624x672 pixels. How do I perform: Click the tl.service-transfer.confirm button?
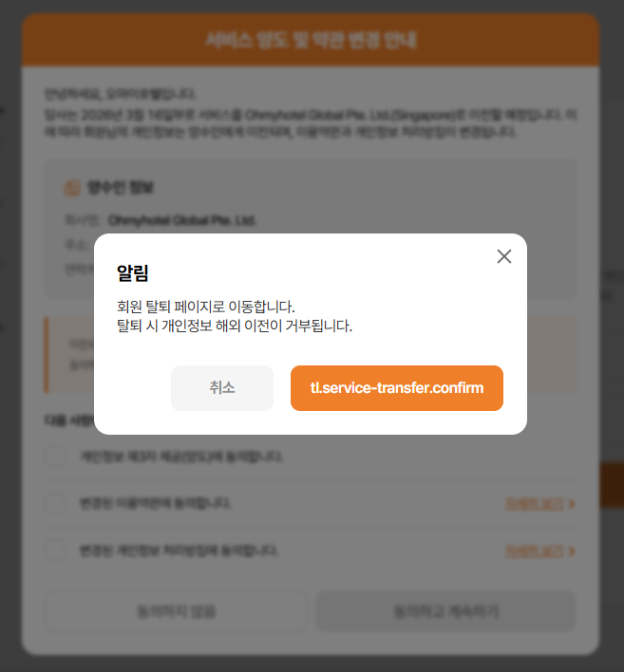[x=397, y=388]
